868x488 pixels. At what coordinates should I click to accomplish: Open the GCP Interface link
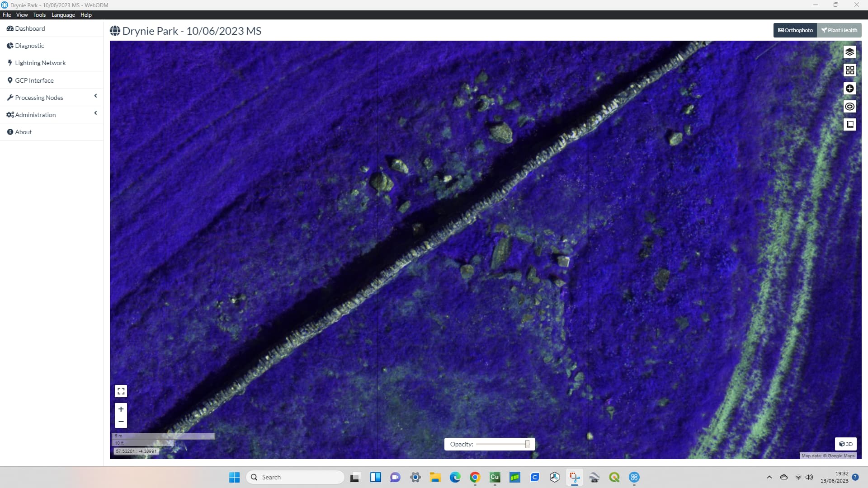click(34, 80)
